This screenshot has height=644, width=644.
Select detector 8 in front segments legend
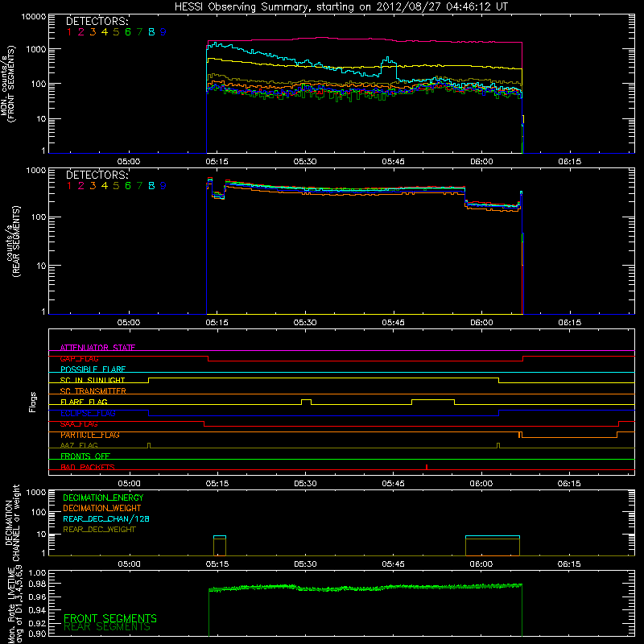151,32
